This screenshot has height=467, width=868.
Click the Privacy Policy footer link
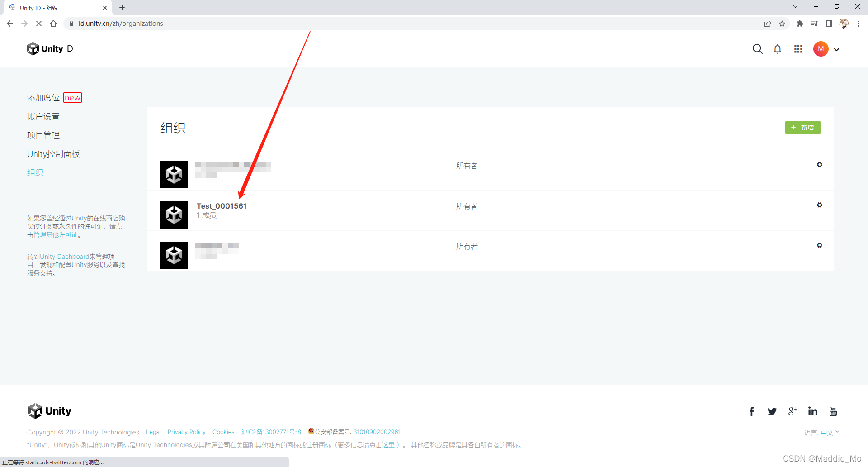[x=186, y=432]
